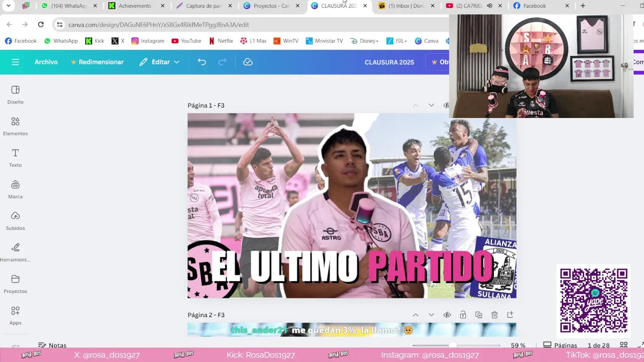The width and height of the screenshot is (644, 362).
Task: Open zoom percentage 59 % menu
Action: (518, 345)
